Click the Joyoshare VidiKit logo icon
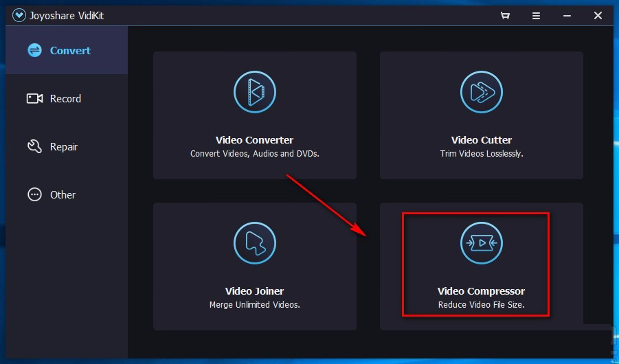This screenshot has width=619, height=364. click(19, 16)
